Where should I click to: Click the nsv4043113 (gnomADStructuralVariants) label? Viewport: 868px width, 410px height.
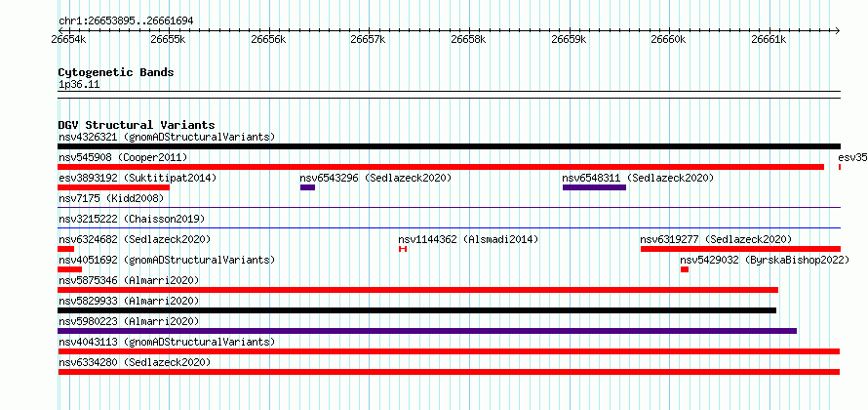[x=167, y=342]
